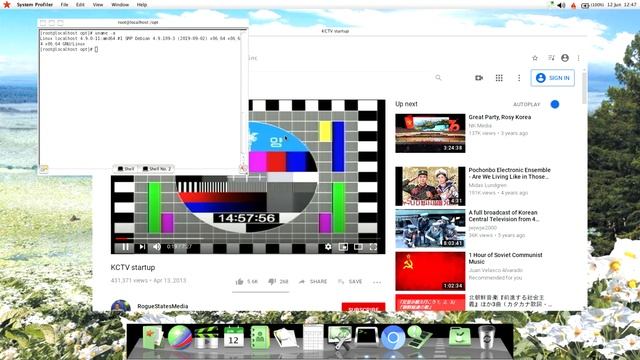
Task: Share the KCTV startup video
Action: [313, 282]
